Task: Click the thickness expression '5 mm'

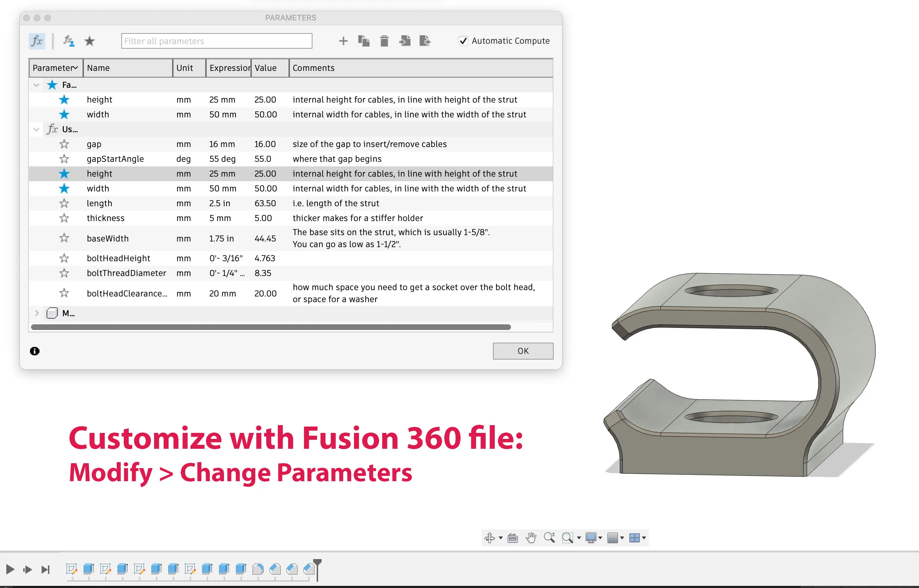Action: pyautogui.click(x=220, y=218)
